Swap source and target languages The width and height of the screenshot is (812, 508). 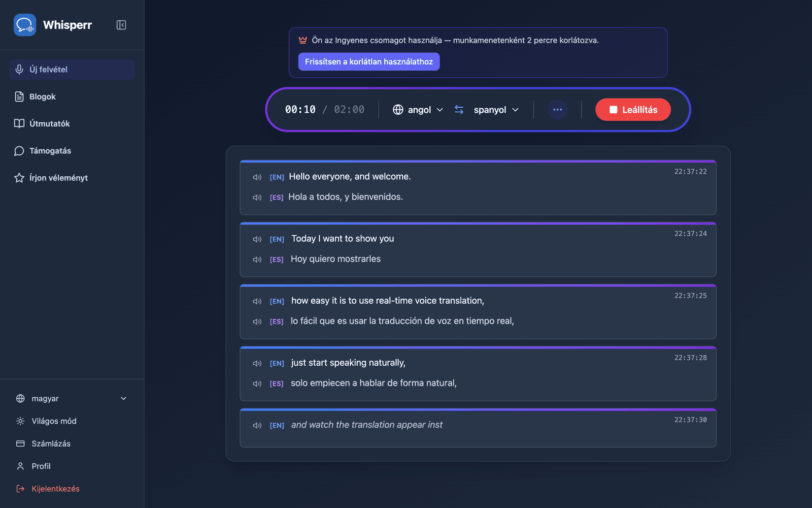459,110
